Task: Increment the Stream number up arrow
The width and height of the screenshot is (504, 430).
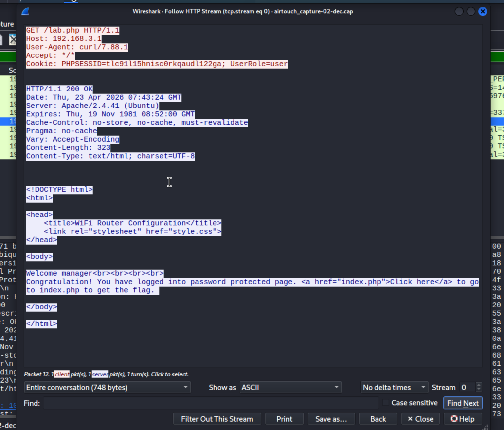Action: click(479, 385)
